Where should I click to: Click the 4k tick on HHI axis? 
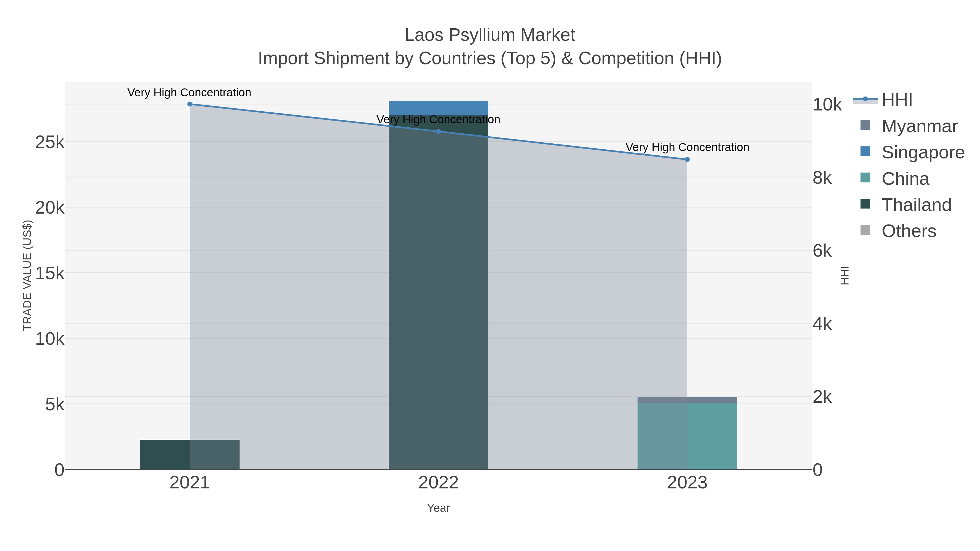click(x=822, y=324)
